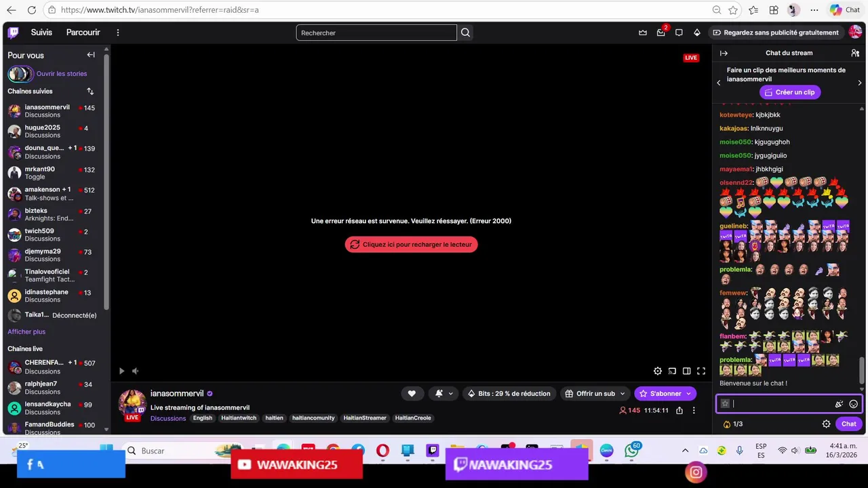The image size is (868, 488).
Task: Open player settings gear
Action: 657,371
